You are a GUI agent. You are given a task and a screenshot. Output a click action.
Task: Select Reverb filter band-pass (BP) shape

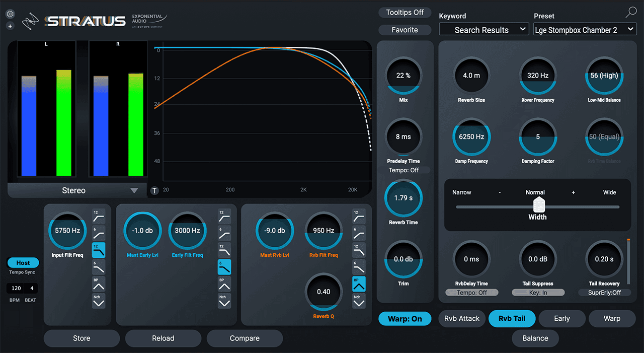coord(359,284)
